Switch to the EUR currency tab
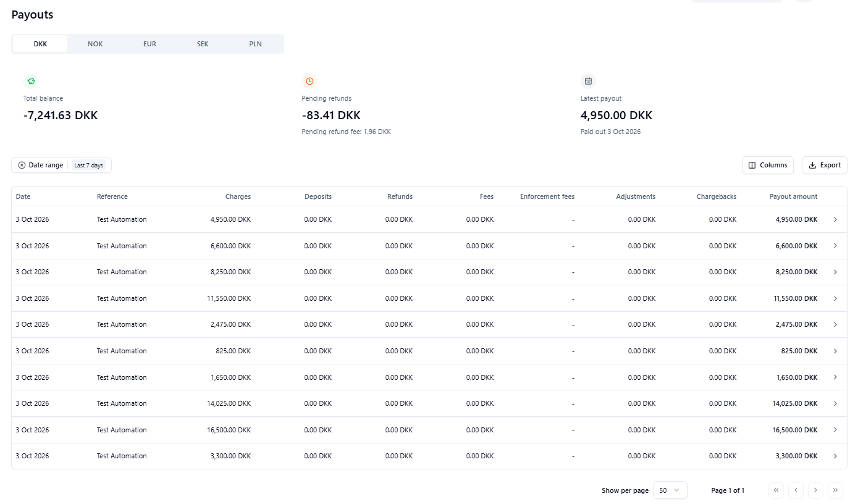This screenshot has height=504, width=850. click(149, 44)
